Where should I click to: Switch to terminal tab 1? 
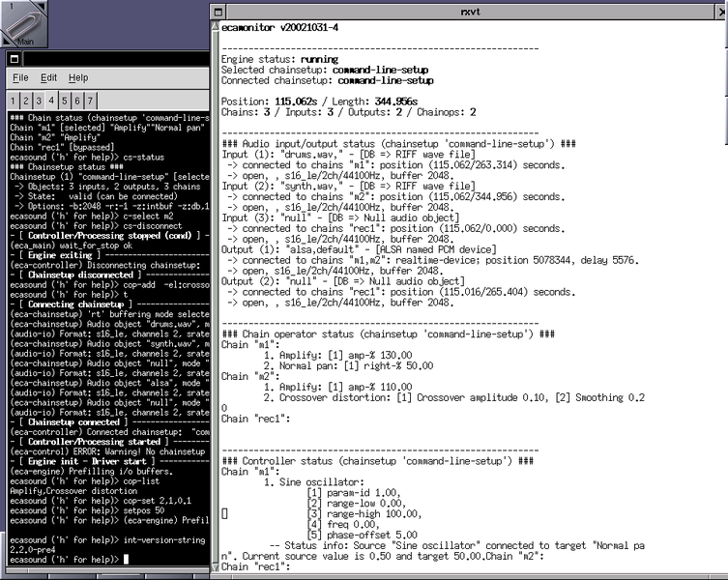pyautogui.click(x=13, y=101)
